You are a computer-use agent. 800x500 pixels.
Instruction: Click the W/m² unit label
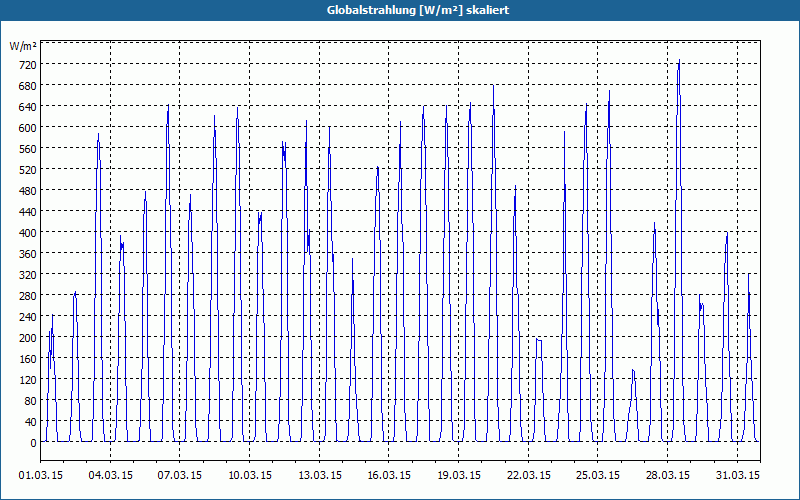(x=23, y=46)
